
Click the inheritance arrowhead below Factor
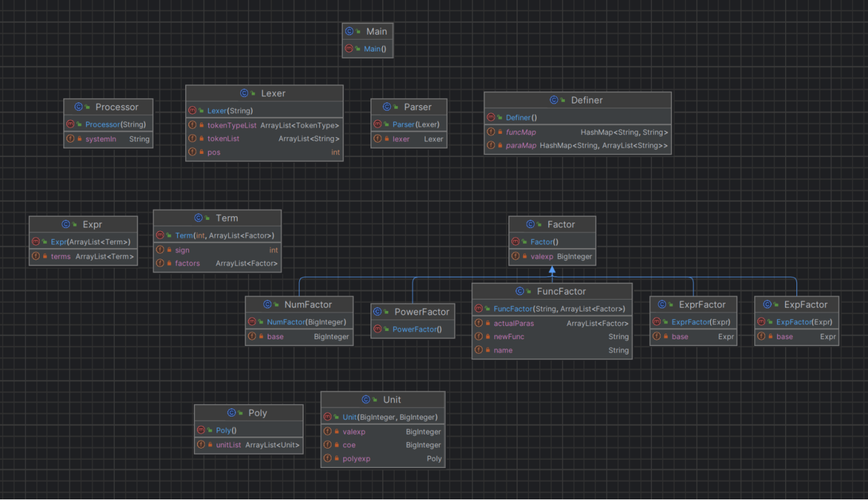[552, 269]
